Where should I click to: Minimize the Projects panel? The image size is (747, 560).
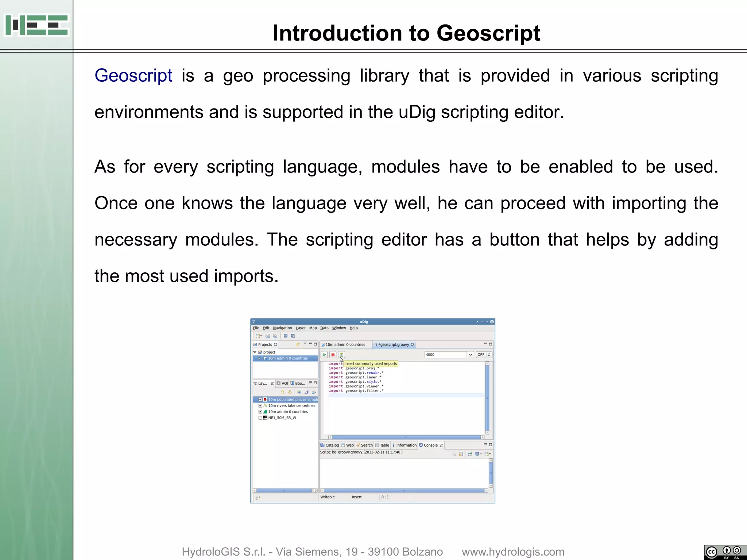pos(310,344)
